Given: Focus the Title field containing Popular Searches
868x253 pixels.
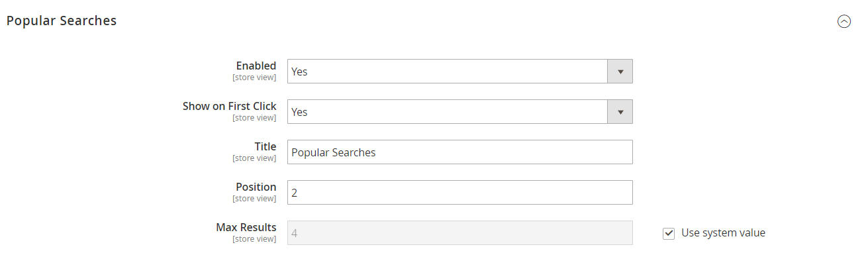Looking at the screenshot, I should (x=459, y=152).
